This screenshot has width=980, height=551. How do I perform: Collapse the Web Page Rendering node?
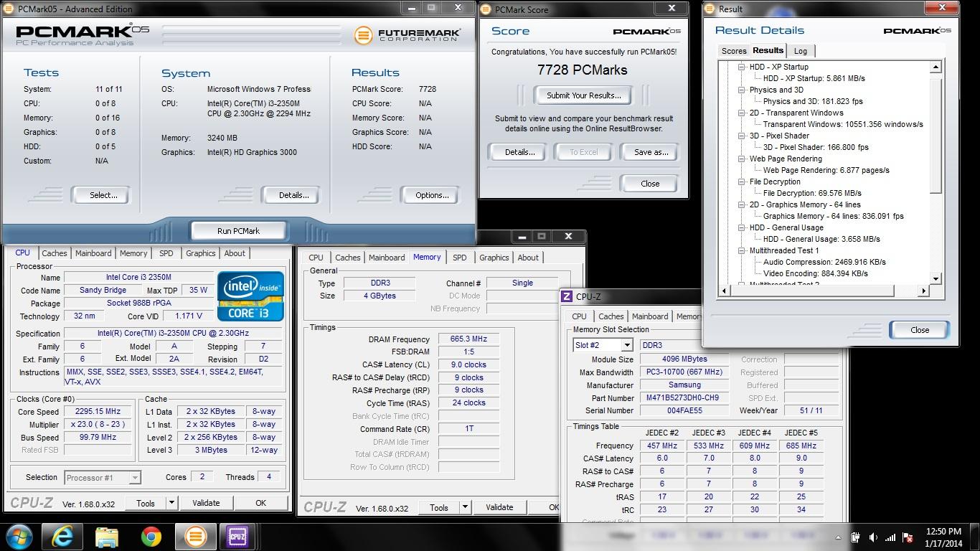tap(742, 159)
